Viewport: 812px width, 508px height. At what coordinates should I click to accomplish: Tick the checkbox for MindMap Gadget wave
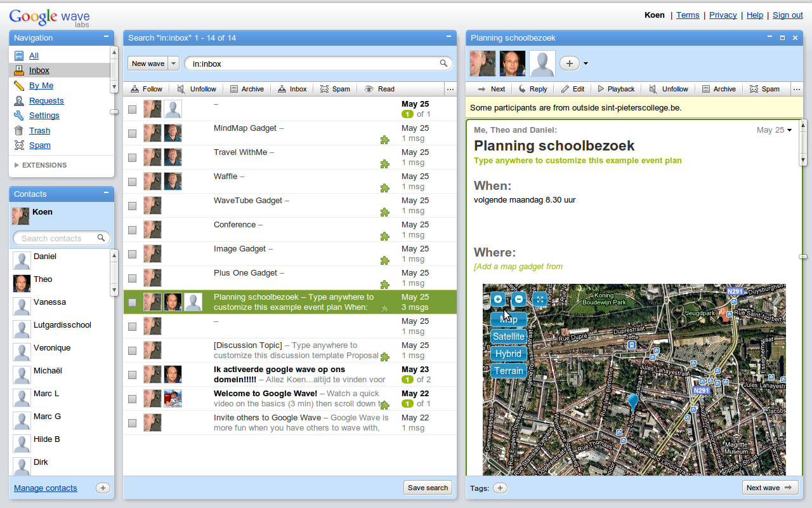pos(132,133)
